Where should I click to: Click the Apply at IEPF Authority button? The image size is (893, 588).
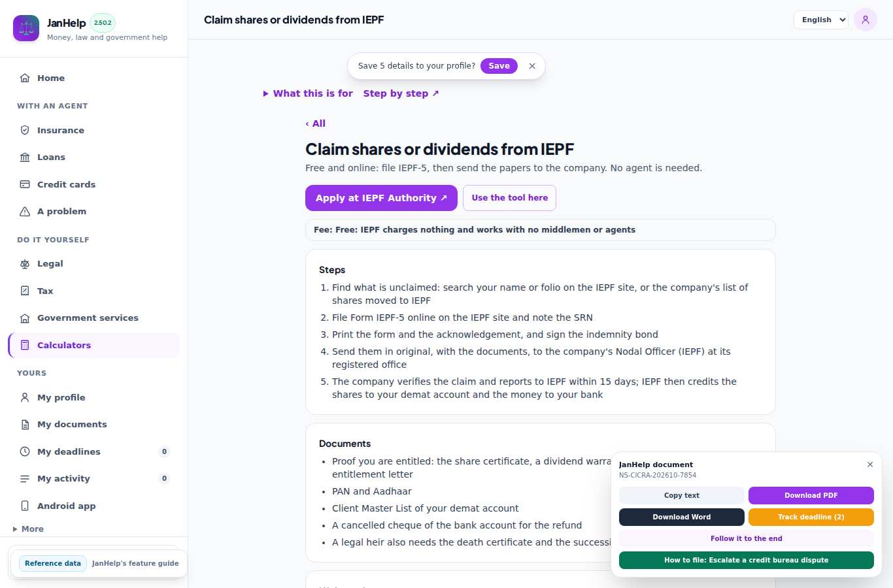pyautogui.click(x=381, y=198)
